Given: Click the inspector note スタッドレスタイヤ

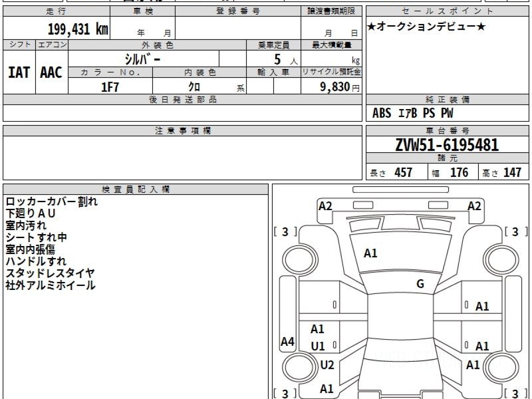Looking at the screenshot, I should point(50,274).
